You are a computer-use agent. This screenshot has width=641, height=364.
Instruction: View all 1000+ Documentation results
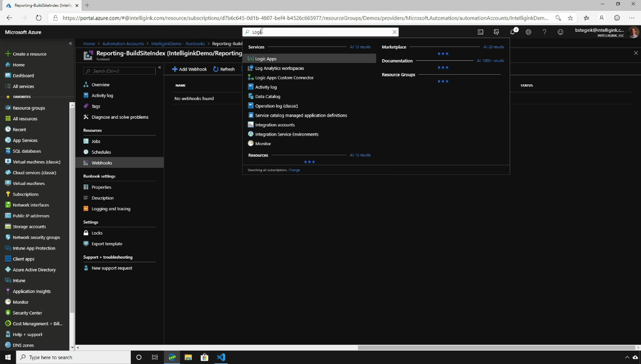[491, 61]
